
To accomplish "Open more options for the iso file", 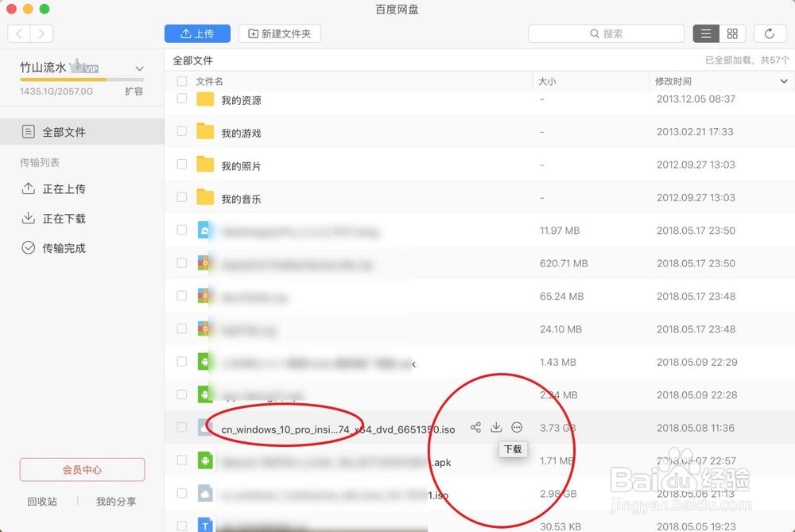I will tap(517, 428).
